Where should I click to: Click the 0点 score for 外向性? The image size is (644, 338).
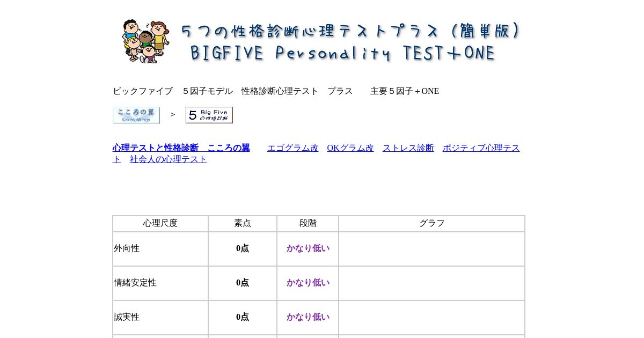(243, 248)
